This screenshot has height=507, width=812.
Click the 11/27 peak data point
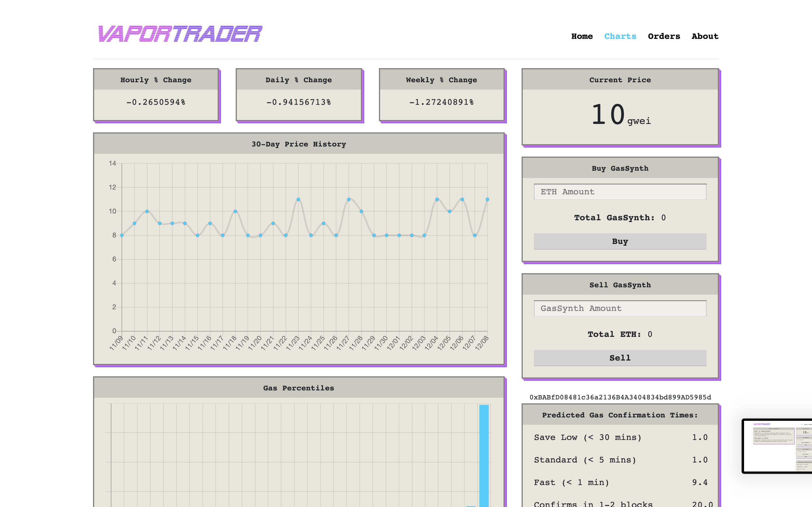click(348, 199)
